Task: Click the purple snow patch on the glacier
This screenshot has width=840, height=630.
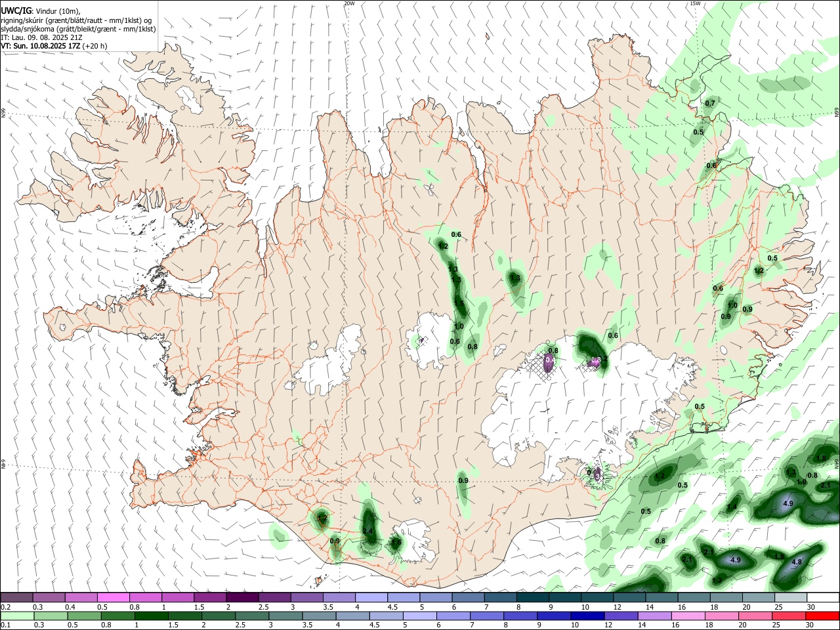Action: tap(550, 362)
